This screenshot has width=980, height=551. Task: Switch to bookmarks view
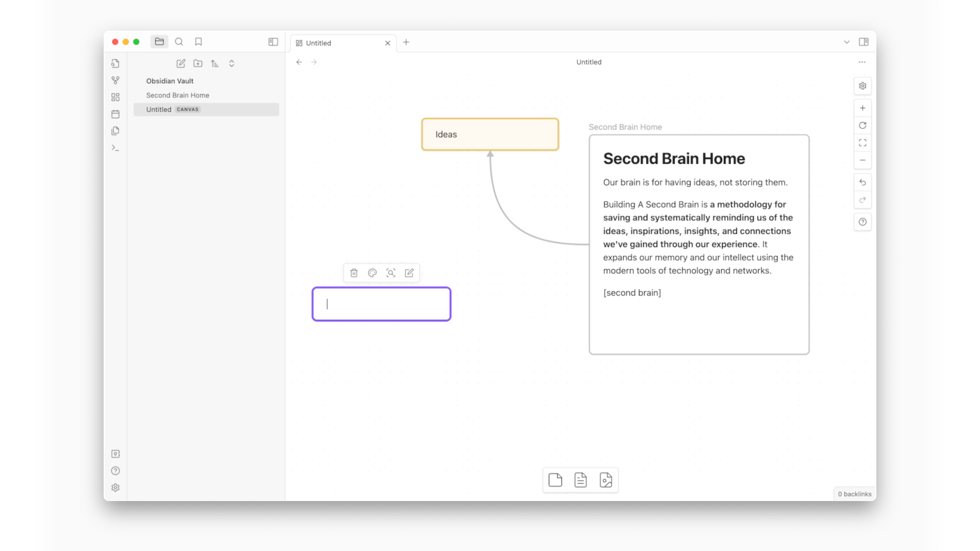pyautogui.click(x=199, y=41)
